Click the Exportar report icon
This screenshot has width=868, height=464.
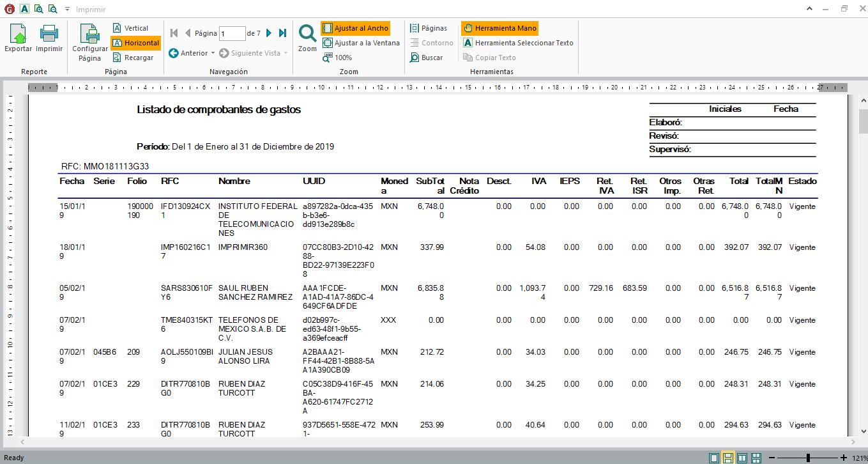[x=17, y=38]
